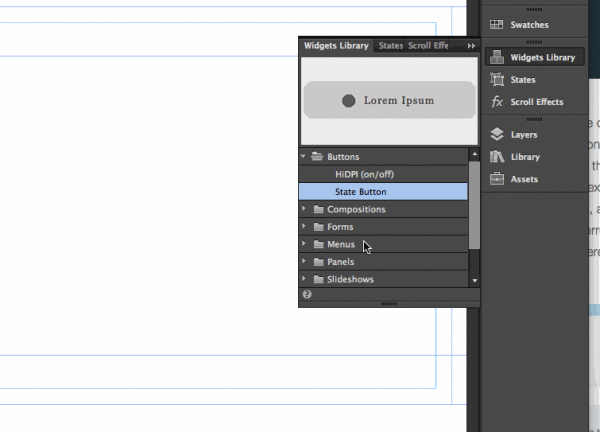Click the 'Forms' category label
The image size is (600, 432).
click(340, 227)
